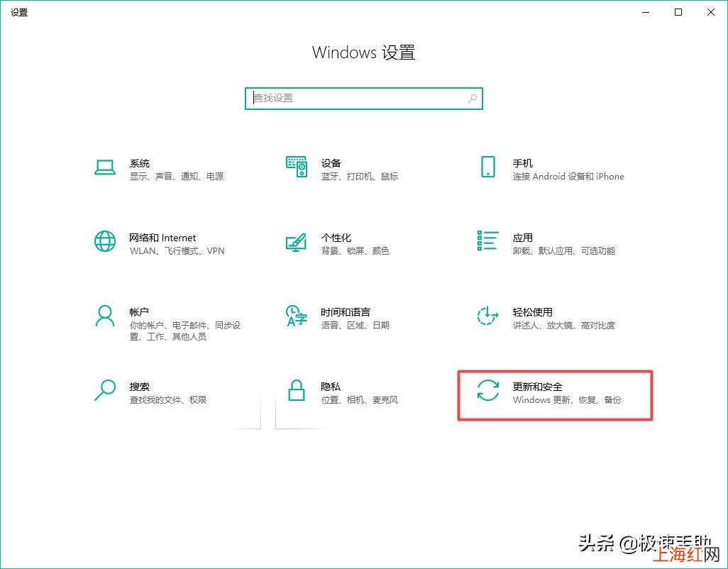Click the text WLAN、飞行模式、VPN
The height and width of the screenshot is (569, 728).
coord(177,251)
